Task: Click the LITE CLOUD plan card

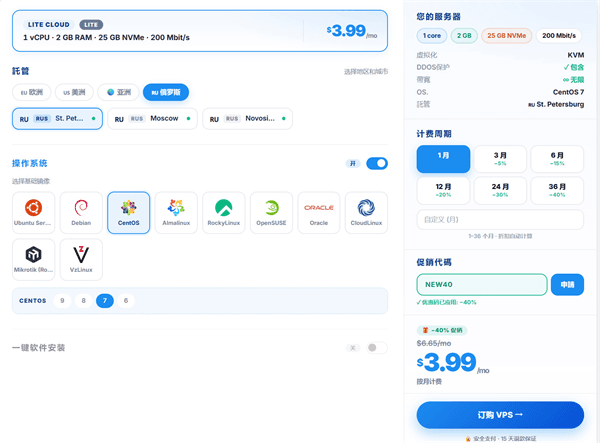Action: tap(200, 31)
